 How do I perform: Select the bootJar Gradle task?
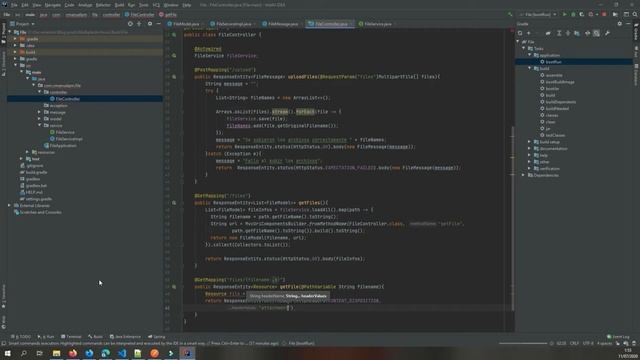[552, 89]
